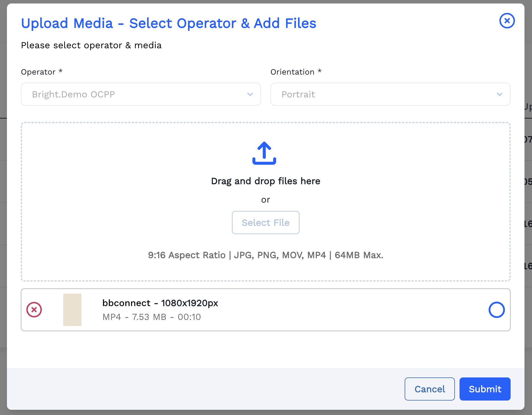Open the Bright.Demo OCPP operator dropdown
Screen dimensions: 532x415
pyautogui.click(x=141, y=95)
